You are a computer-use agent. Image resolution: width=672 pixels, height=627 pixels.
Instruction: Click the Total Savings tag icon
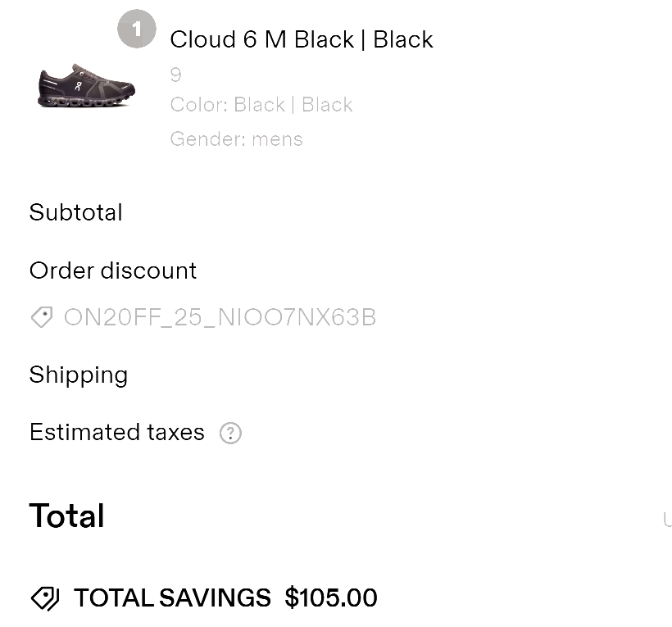click(x=45, y=598)
